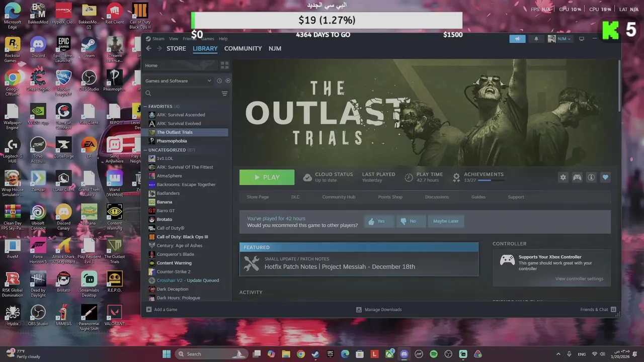The width and height of the screenshot is (644, 362).
Task: Open Xbox app from taskbar
Action: tap(389, 354)
